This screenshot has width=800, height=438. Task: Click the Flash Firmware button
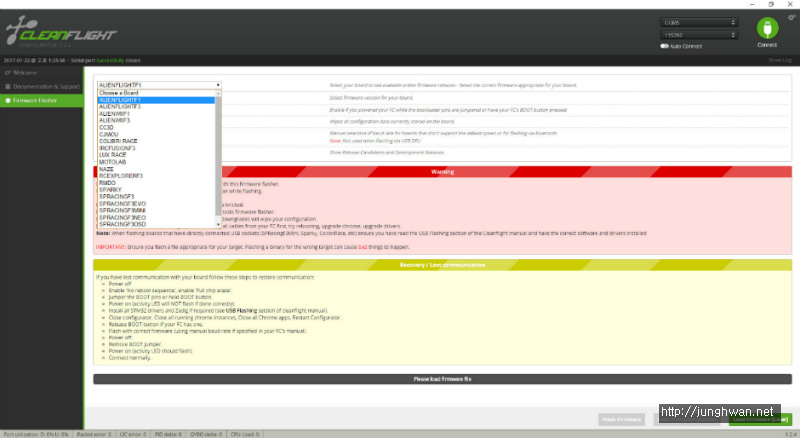coord(621,419)
